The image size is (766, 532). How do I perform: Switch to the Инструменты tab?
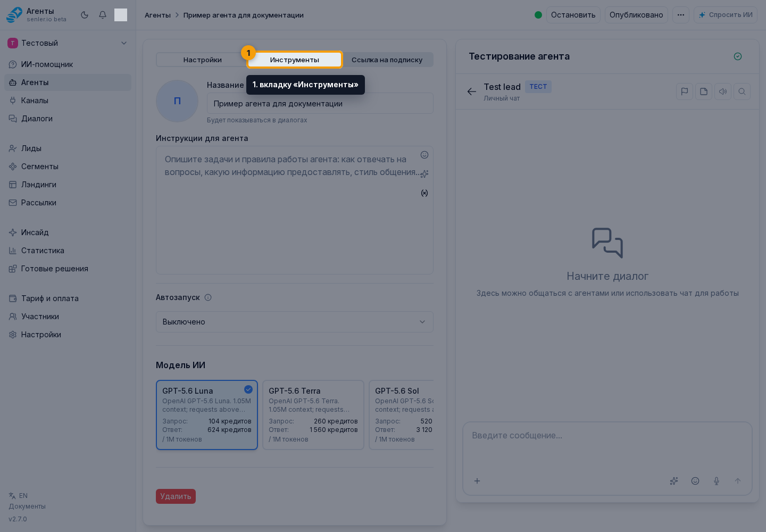295,60
